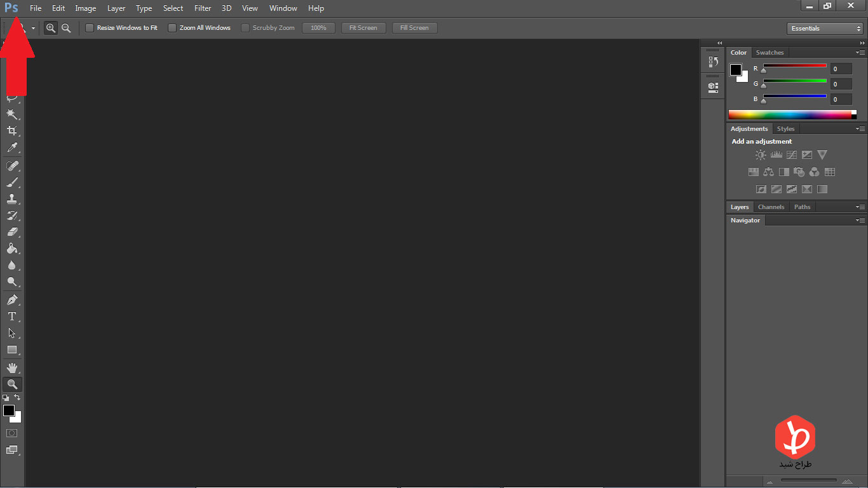Add a Photo Filter adjustment

coord(799,172)
